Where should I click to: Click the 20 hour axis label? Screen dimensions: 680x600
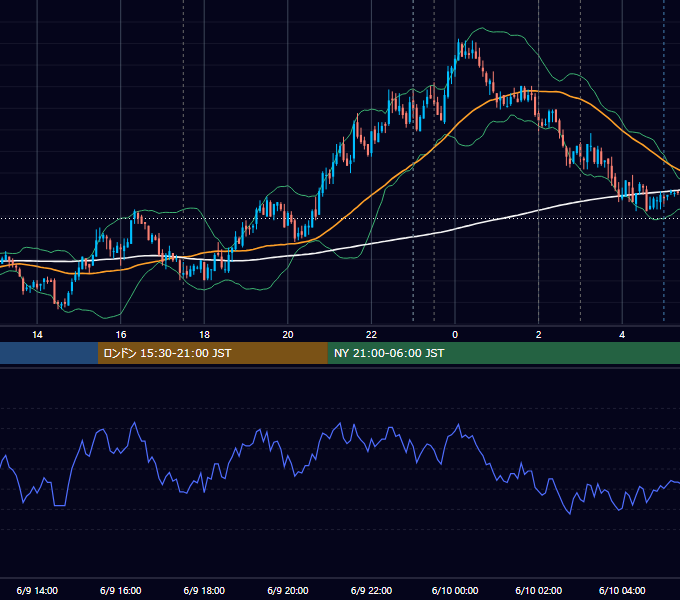click(288, 335)
